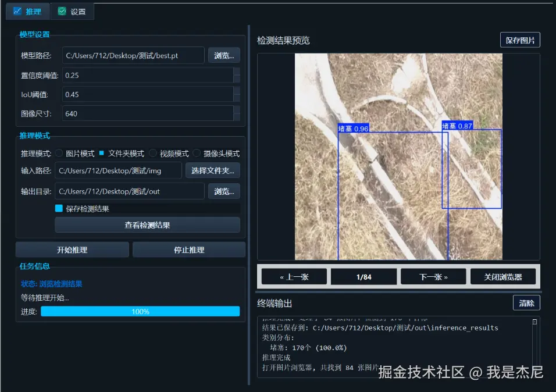Switch to the 推理 (Inference) tab
Viewport: 556px width, 392px height.
(x=27, y=10)
